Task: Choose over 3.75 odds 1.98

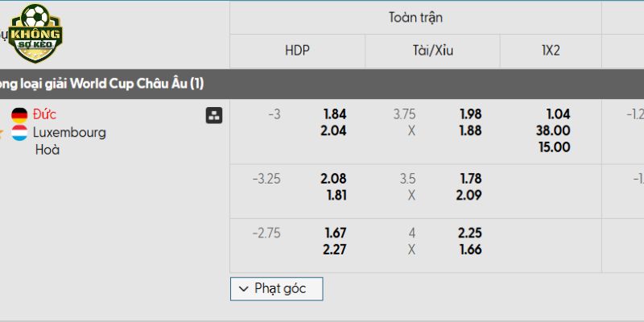Action: pos(469,114)
